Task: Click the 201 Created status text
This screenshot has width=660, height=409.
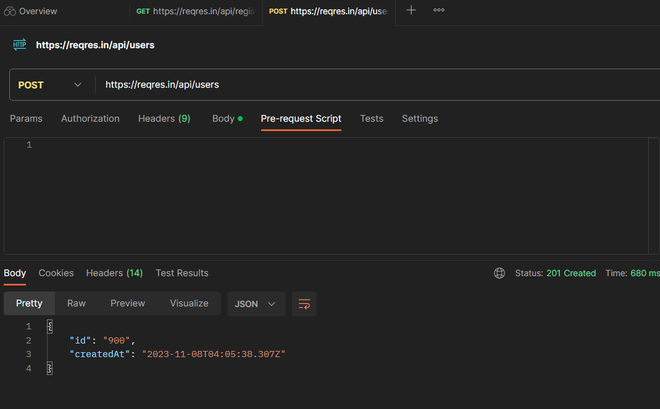Action: tap(570, 273)
